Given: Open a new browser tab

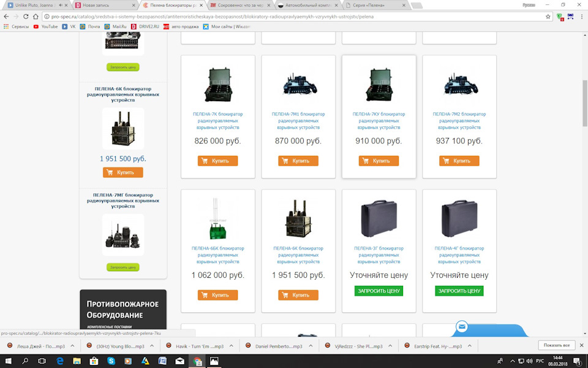Looking at the screenshot, I should coord(417,6).
